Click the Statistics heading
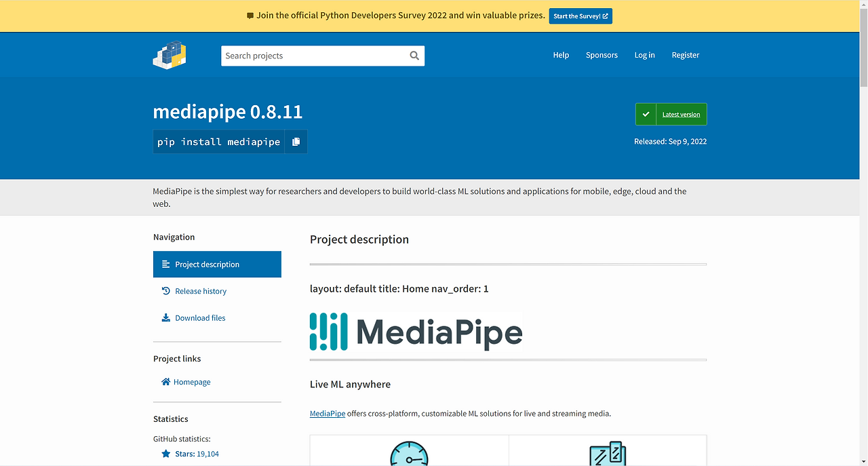 (x=171, y=419)
